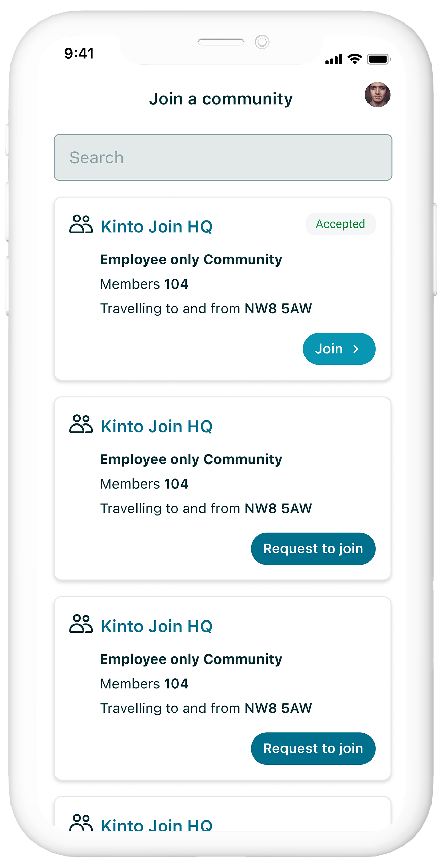
Task: Click the chevron arrow in Join button
Action: [356, 349]
